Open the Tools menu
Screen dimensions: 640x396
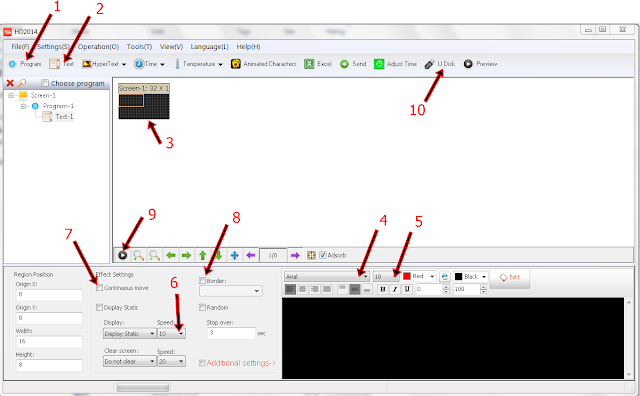(x=139, y=47)
